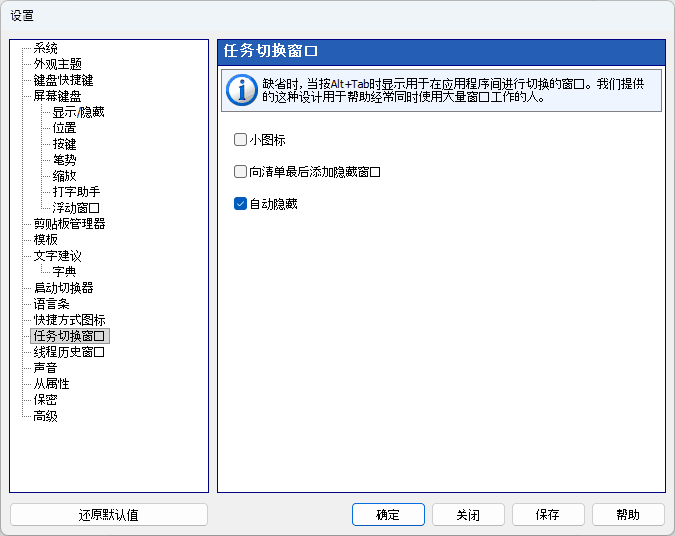The height and width of the screenshot is (536, 675).
Task: Go to 保密 settings page
Action: coord(46,400)
